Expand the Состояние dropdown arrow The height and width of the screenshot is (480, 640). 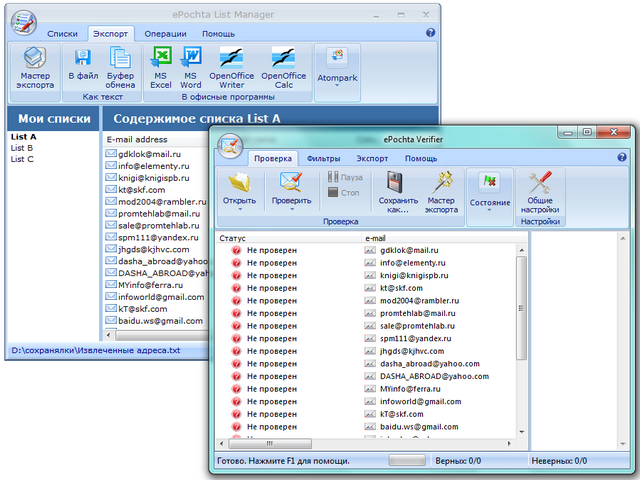point(489,211)
